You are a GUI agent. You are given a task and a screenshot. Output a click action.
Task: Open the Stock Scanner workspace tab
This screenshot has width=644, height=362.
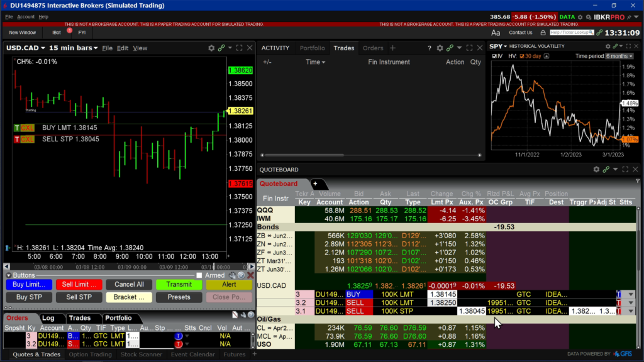coord(142,354)
